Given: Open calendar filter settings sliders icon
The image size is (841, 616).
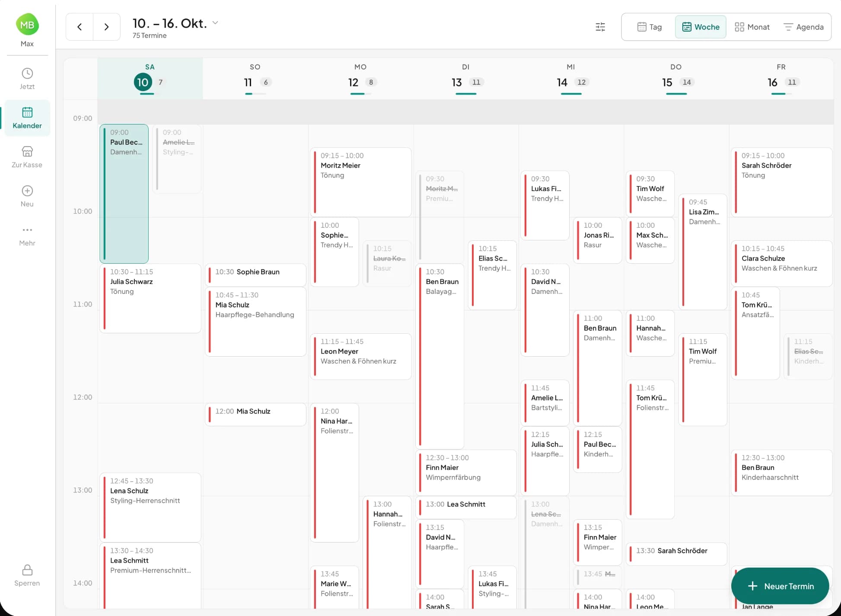Looking at the screenshot, I should (600, 27).
